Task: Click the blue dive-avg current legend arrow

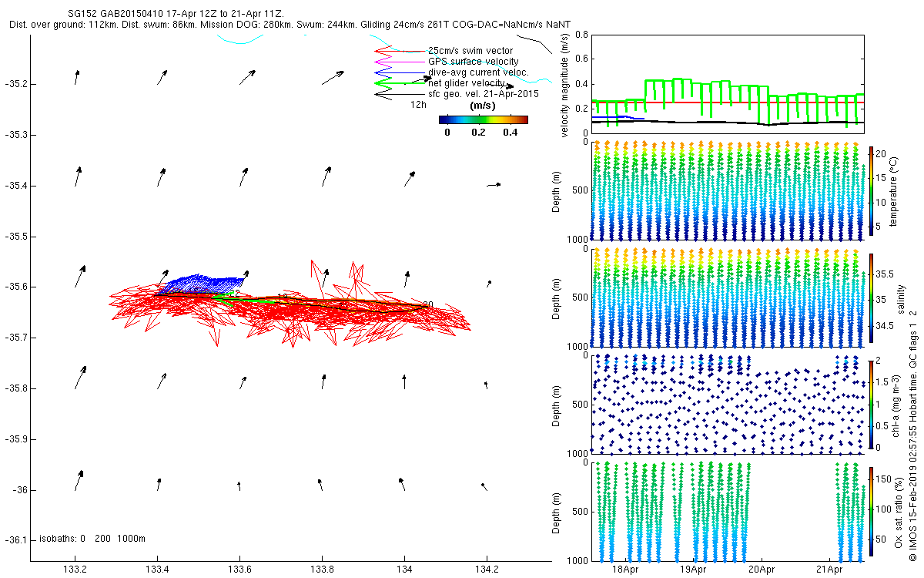Action: [399, 72]
